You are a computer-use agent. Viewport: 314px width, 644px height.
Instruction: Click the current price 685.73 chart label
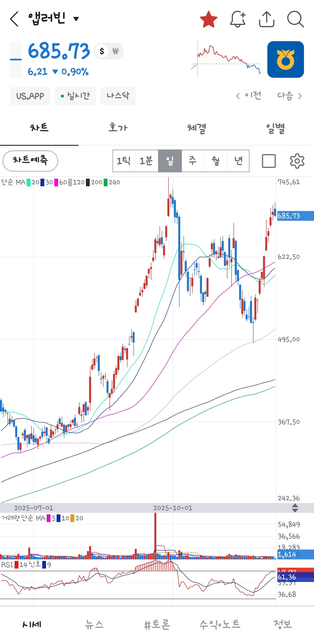[x=295, y=216]
